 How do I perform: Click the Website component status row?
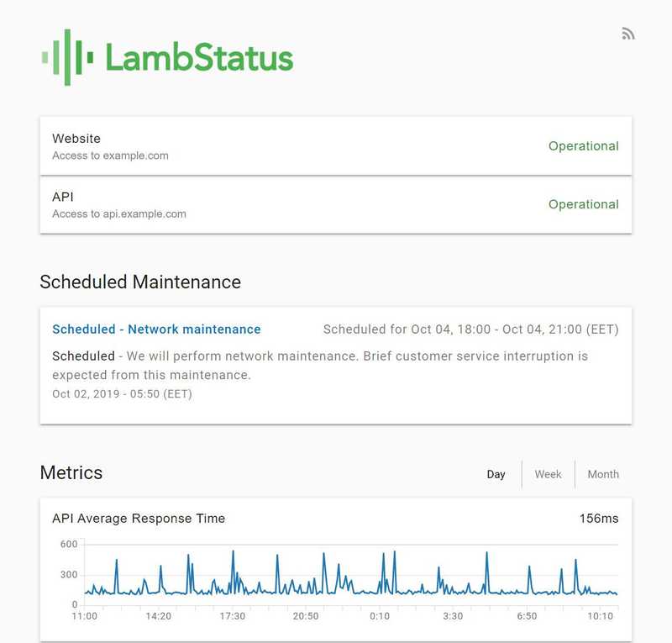coord(252,145)
